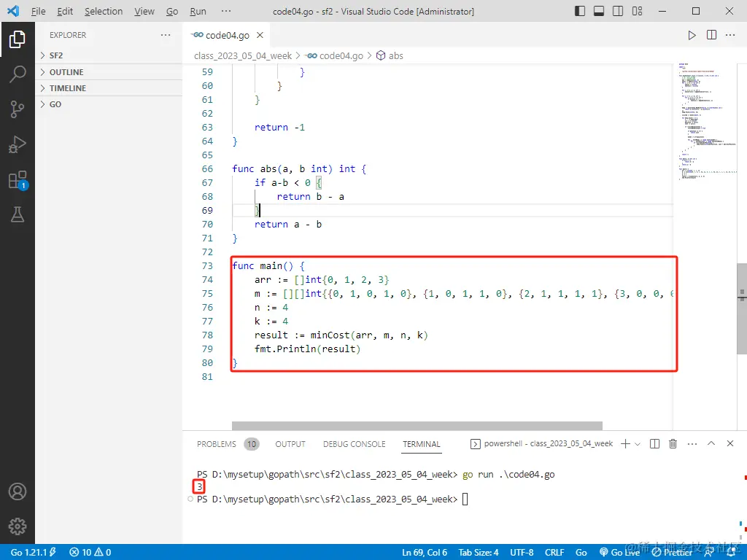The width and height of the screenshot is (747, 560).
Task: Click Go Live status bar item
Action: pyautogui.click(x=619, y=553)
